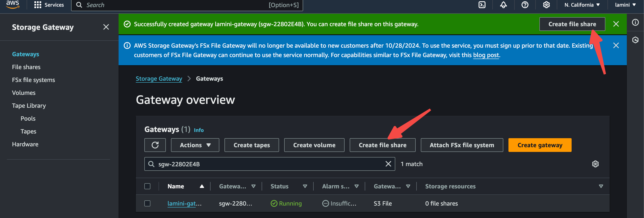Dismiss the blue FSx notice banner

point(616,45)
